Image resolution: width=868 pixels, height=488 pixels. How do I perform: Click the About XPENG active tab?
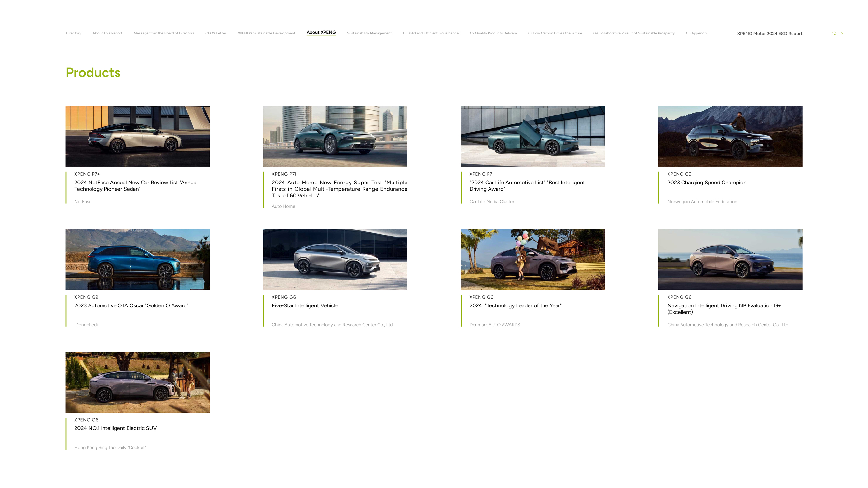(321, 32)
